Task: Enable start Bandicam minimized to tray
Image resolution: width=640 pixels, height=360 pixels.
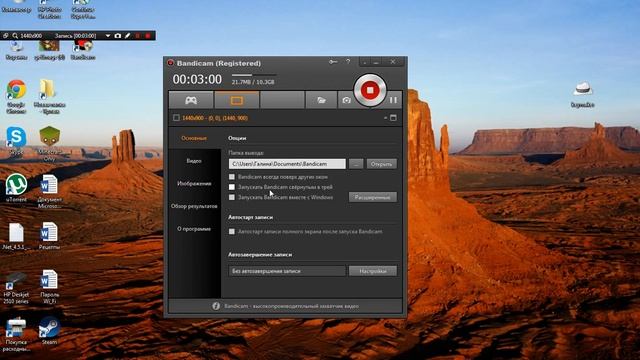Action: coord(232,187)
